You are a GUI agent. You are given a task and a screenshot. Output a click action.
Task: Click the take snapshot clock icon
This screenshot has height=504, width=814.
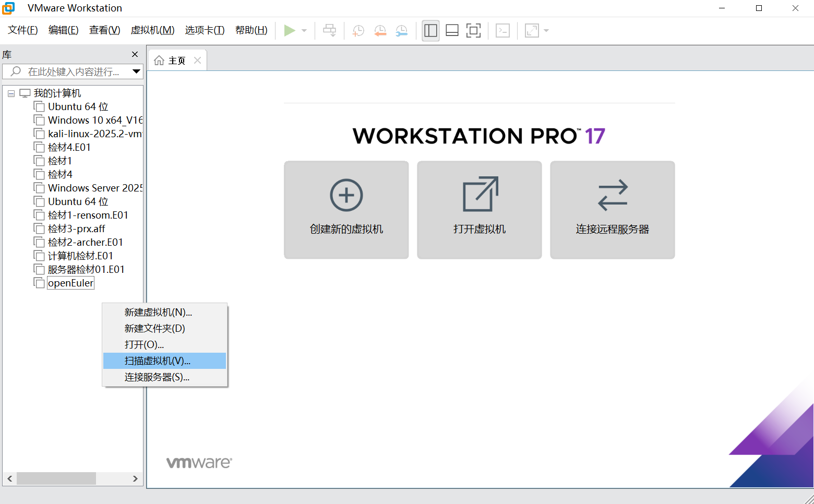(x=358, y=31)
